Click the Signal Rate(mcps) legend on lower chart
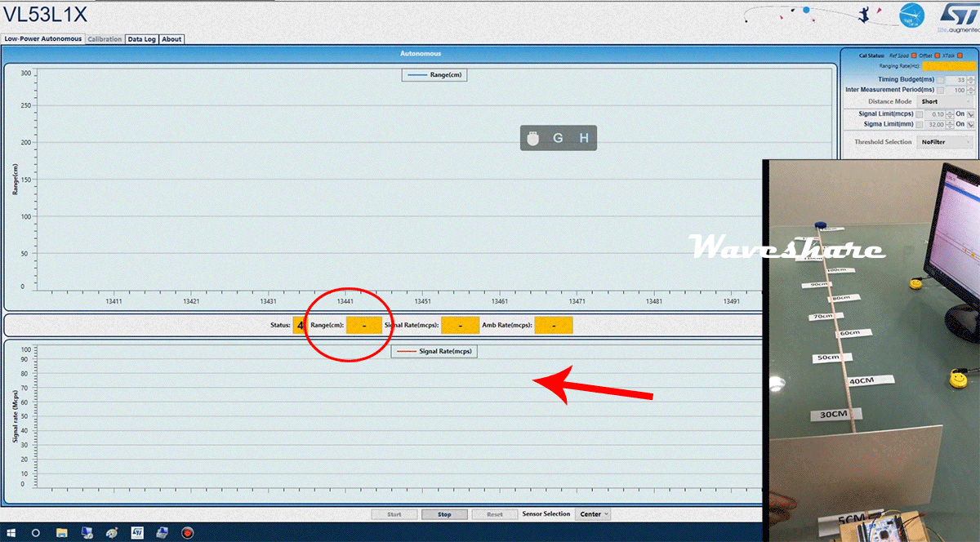980x542 pixels. tap(434, 351)
